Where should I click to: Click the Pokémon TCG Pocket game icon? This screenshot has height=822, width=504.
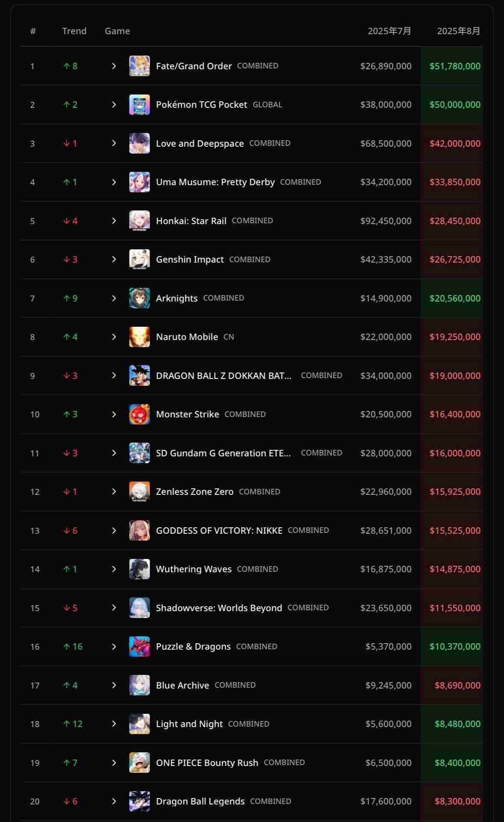139,105
